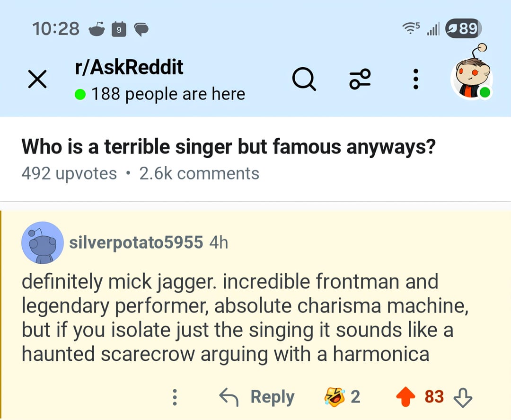Tap the comment's 83 vote score
This screenshot has height=420, width=511.
click(434, 396)
